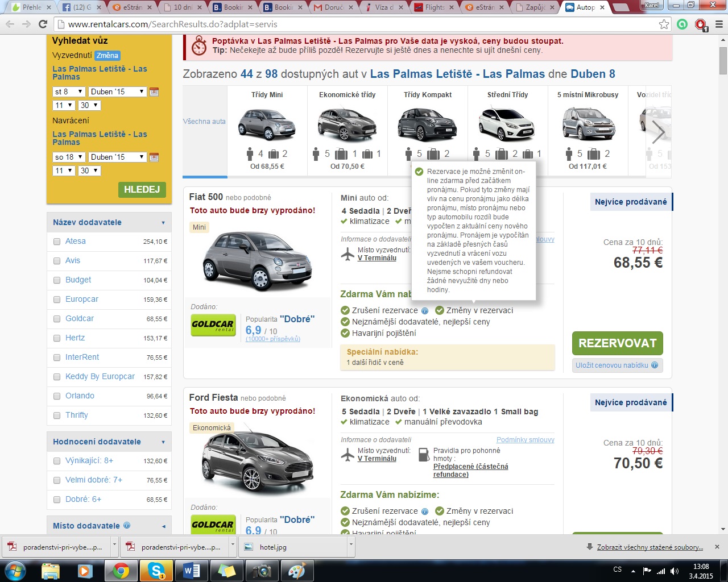Check the Europcar supplier filter
728x582 pixels.
(x=57, y=300)
